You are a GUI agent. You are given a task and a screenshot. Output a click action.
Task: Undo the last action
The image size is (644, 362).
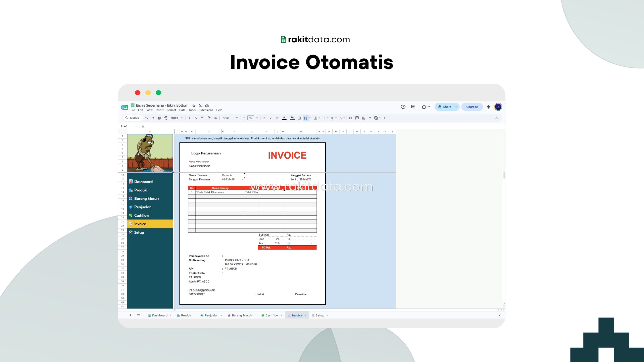[146, 118]
